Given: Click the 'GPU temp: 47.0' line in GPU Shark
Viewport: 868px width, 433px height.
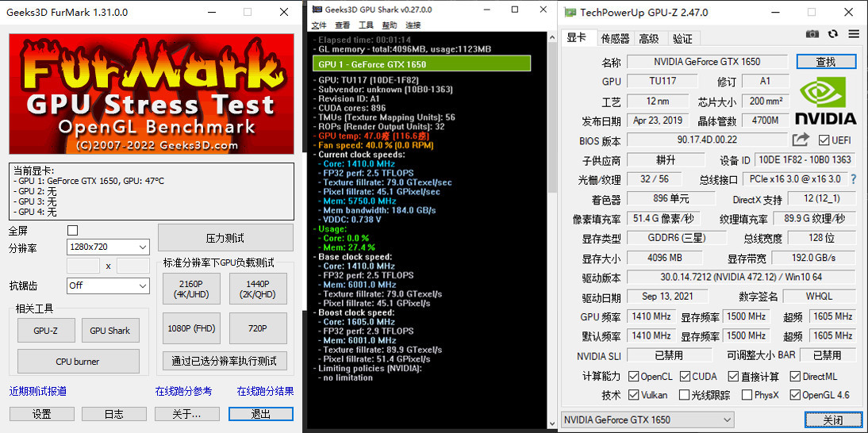Looking at the screenshot, I should tap(371, 136).
